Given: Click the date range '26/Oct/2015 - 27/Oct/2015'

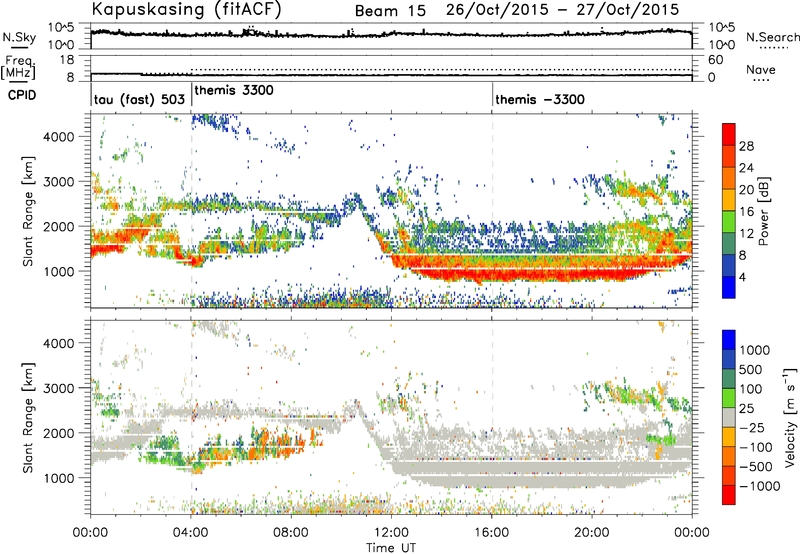Looking at the screenshot, I should point(562,10).
